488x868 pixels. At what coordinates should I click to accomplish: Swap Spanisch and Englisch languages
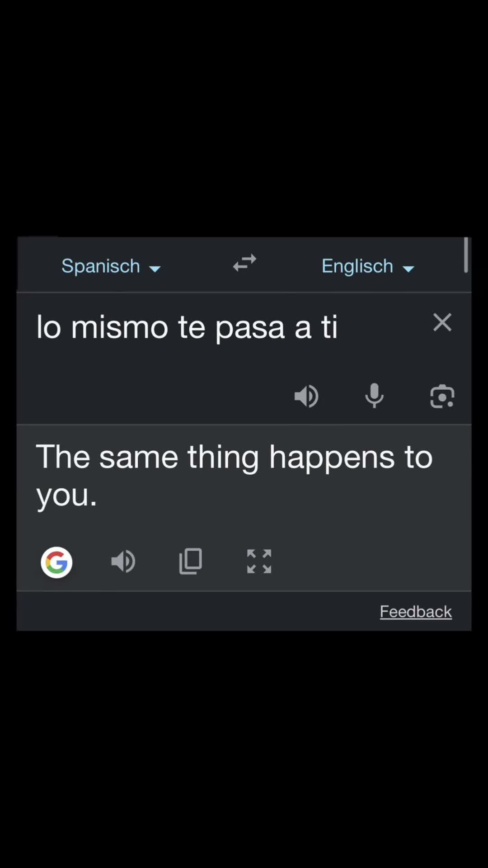[244, 263]
